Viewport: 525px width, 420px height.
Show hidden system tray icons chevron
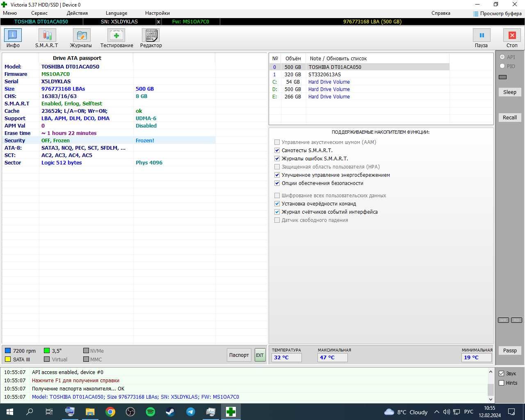point(436,412)
